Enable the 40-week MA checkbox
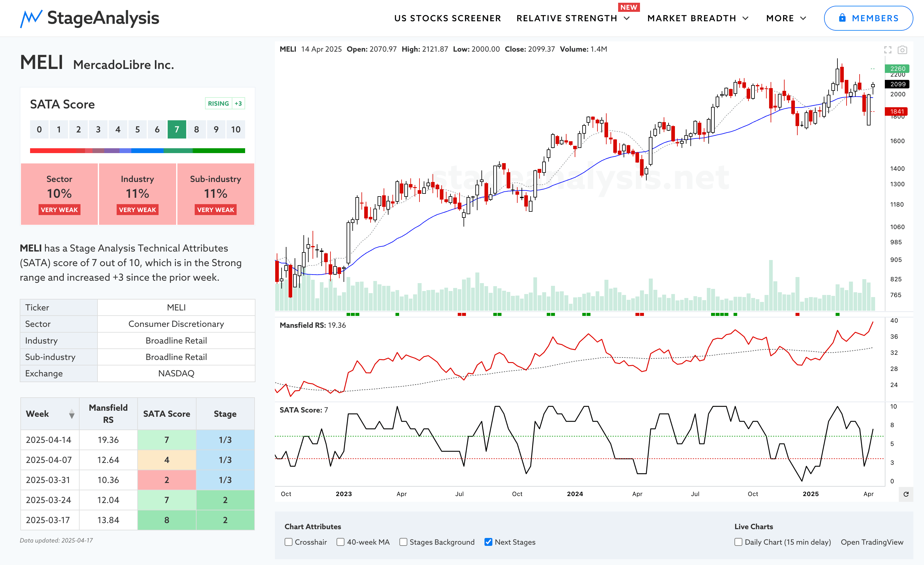The image size is (924, 565). coord(341,542)
